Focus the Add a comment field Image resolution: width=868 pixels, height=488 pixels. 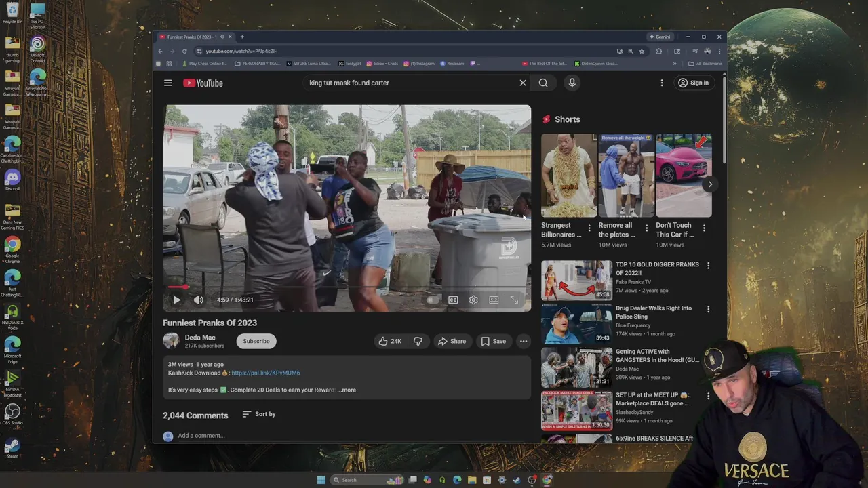[353, 436]
